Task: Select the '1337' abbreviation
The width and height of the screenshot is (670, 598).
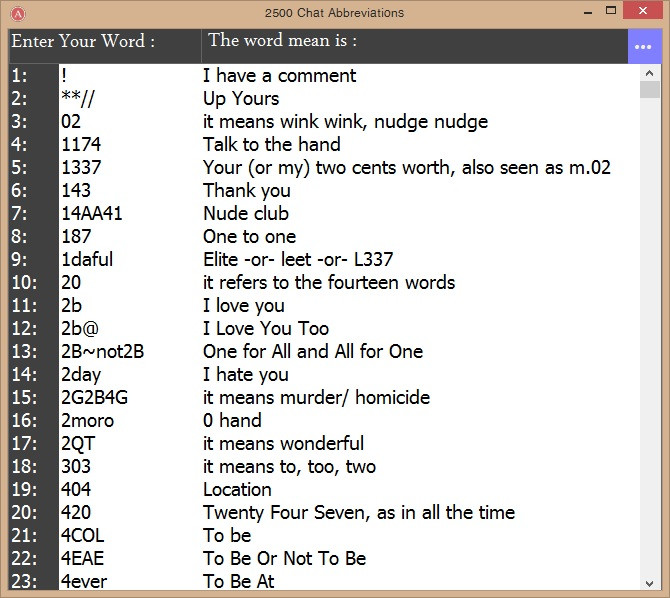Action: pyautogui.click(x=81, y=168)
